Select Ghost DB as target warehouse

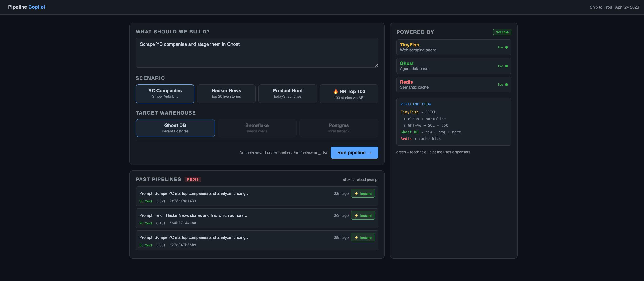pos(175,128)
